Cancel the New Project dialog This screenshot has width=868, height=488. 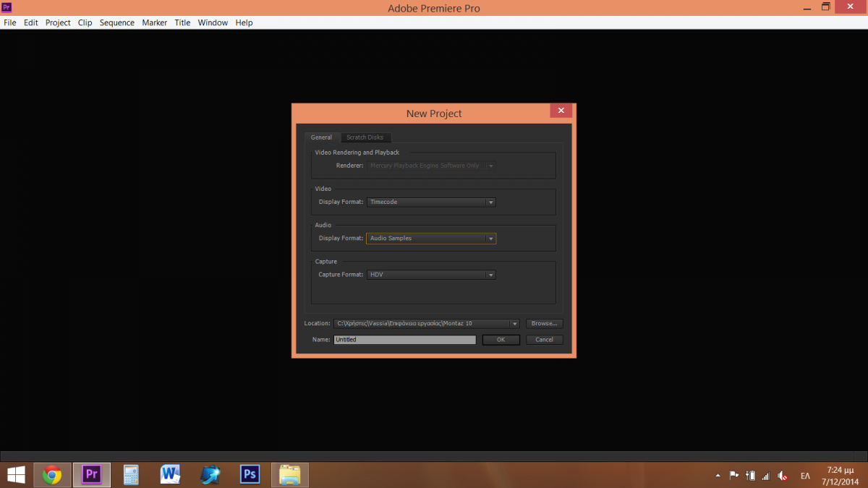544,340
